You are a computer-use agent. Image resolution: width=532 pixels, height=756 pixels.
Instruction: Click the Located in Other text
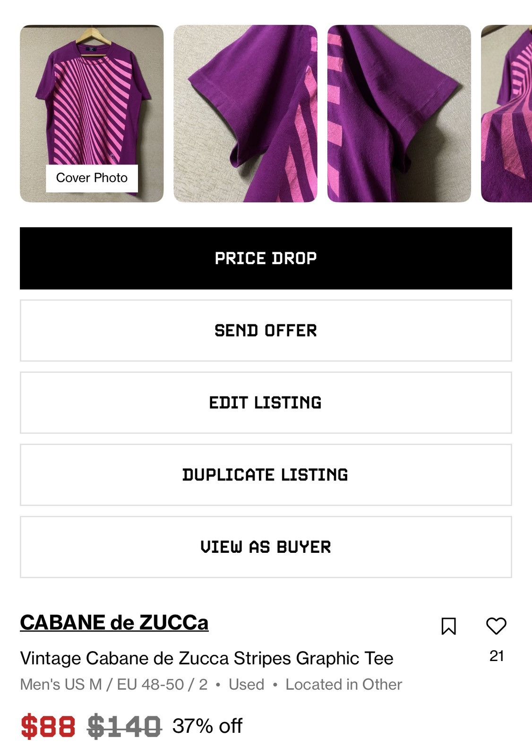pos(344,685)
